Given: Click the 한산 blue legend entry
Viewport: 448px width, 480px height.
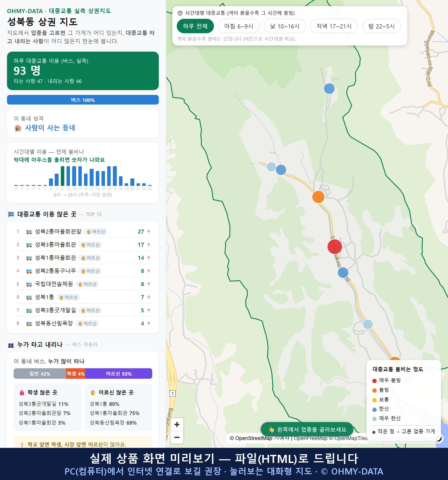Looking at the screenshot, I should click(x=381, y=409).
